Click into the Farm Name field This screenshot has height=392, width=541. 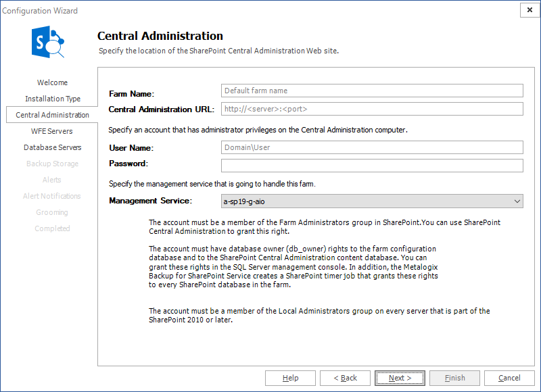pyautogui.click(x=372, y=91)
